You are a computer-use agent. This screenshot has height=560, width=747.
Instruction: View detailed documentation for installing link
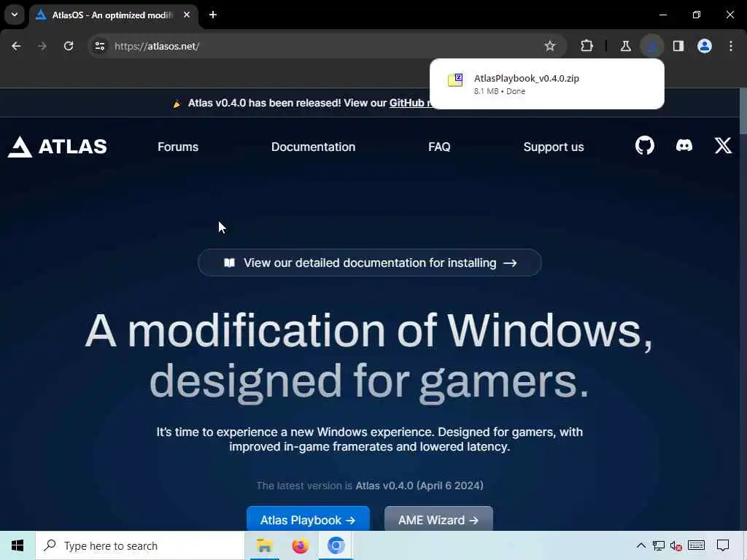click(x=369, y=262)
